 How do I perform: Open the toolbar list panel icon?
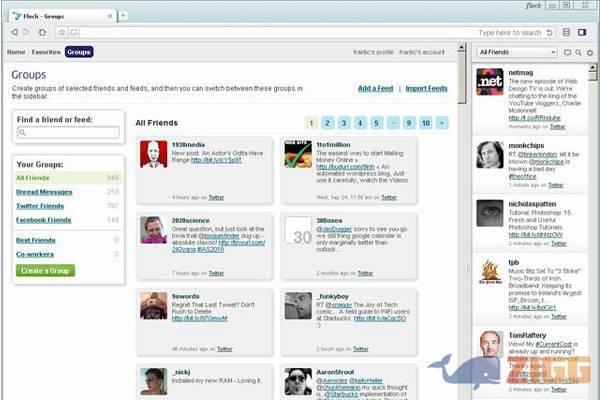pos(566,32)
